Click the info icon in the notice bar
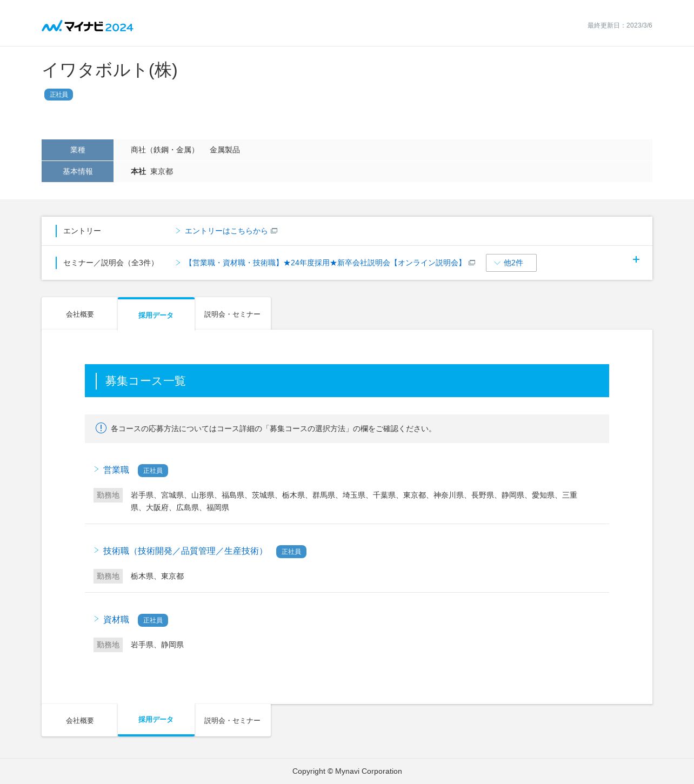 pos(101,428)
